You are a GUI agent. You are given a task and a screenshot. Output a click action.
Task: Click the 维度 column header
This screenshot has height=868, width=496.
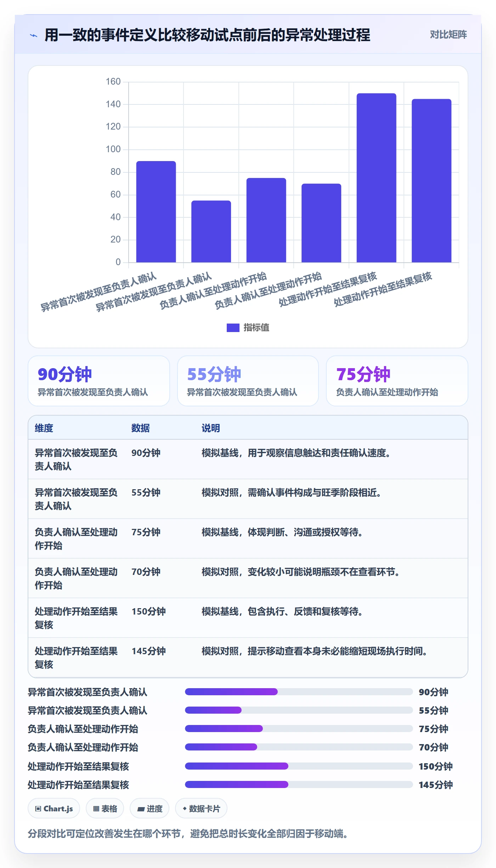click(44, 428)
